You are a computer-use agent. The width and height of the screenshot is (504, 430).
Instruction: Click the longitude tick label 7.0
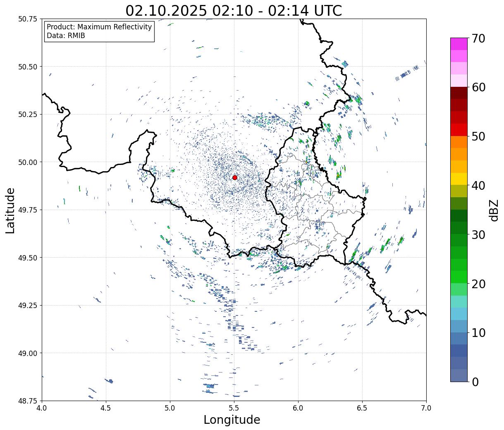(426, 408)
